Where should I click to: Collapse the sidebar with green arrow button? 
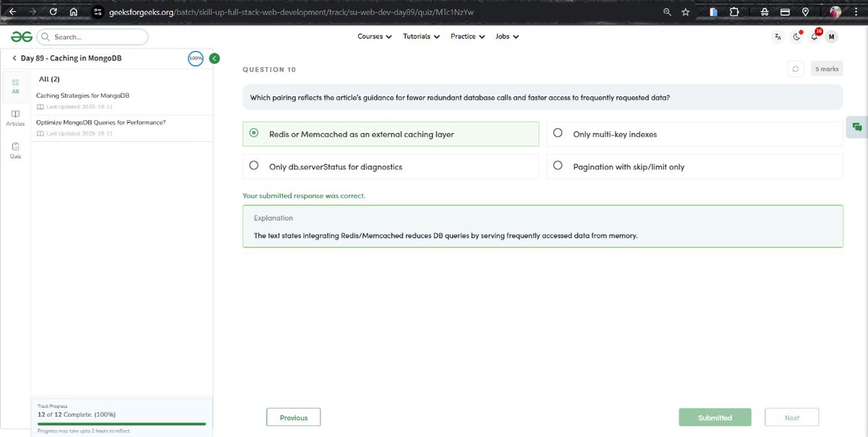tap(214, 59)
